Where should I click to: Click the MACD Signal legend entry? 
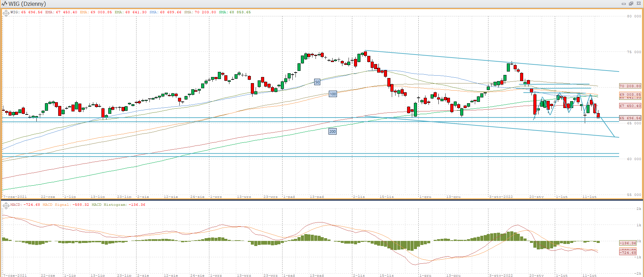[66, 205]
